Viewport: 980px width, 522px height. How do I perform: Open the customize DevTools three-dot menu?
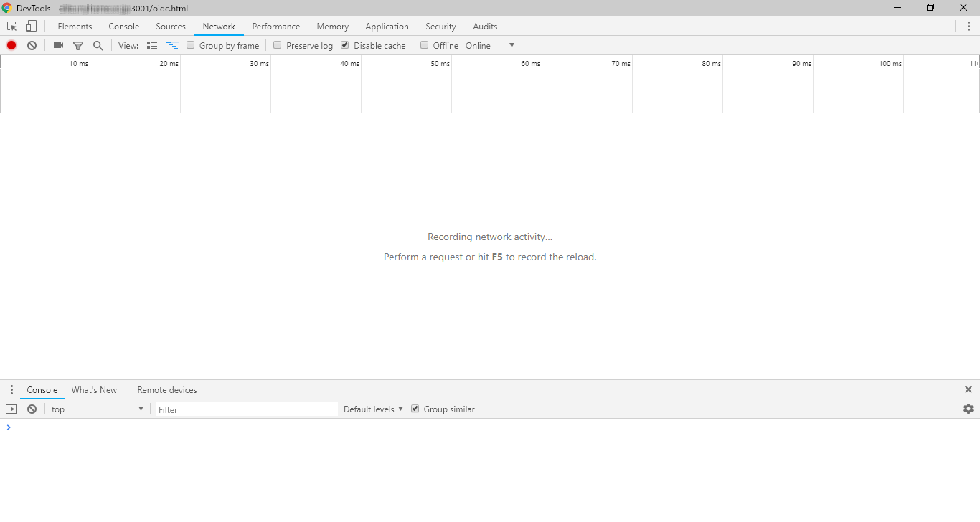pyautogui.click(x=969, y=26)
